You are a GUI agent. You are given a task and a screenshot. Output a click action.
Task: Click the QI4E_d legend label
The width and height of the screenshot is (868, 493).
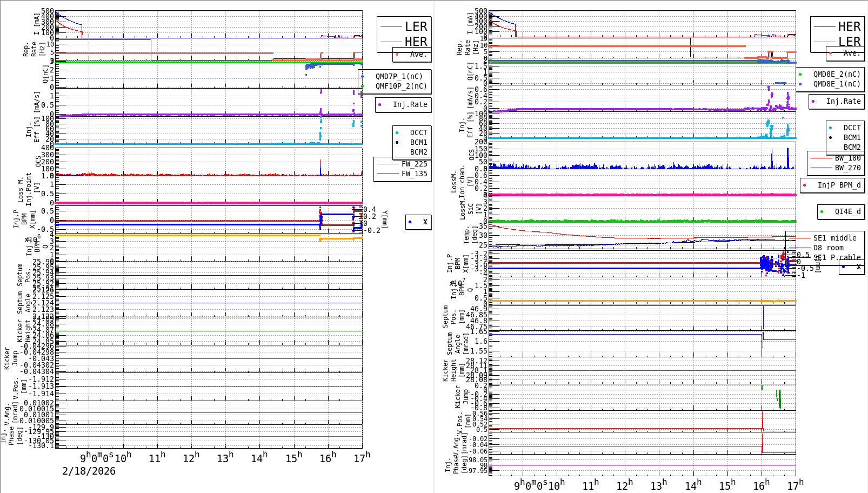(x=847, y=211)
